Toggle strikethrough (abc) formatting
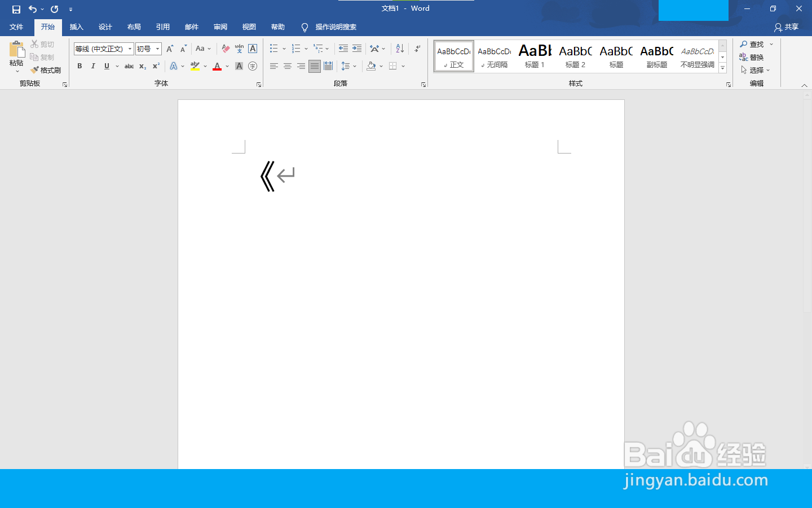812x508 pixels. 129,66
